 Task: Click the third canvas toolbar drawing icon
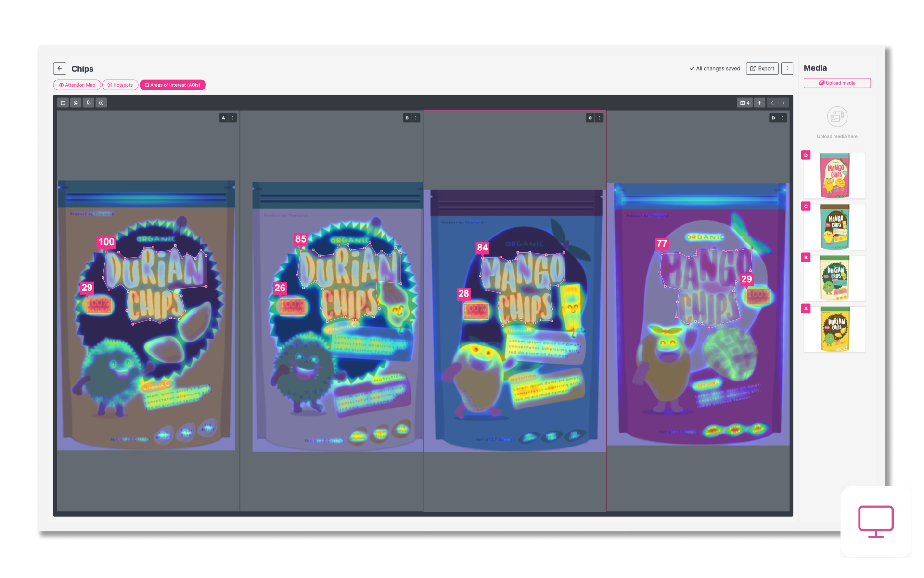(x=89, y=103)
